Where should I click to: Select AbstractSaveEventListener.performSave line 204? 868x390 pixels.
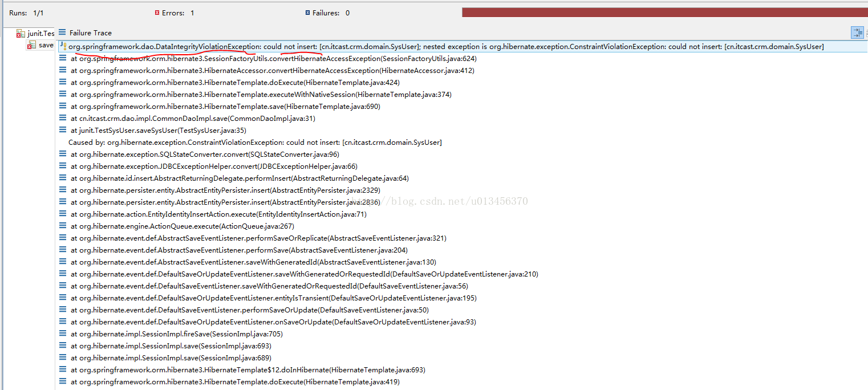[x=239, y=250]
